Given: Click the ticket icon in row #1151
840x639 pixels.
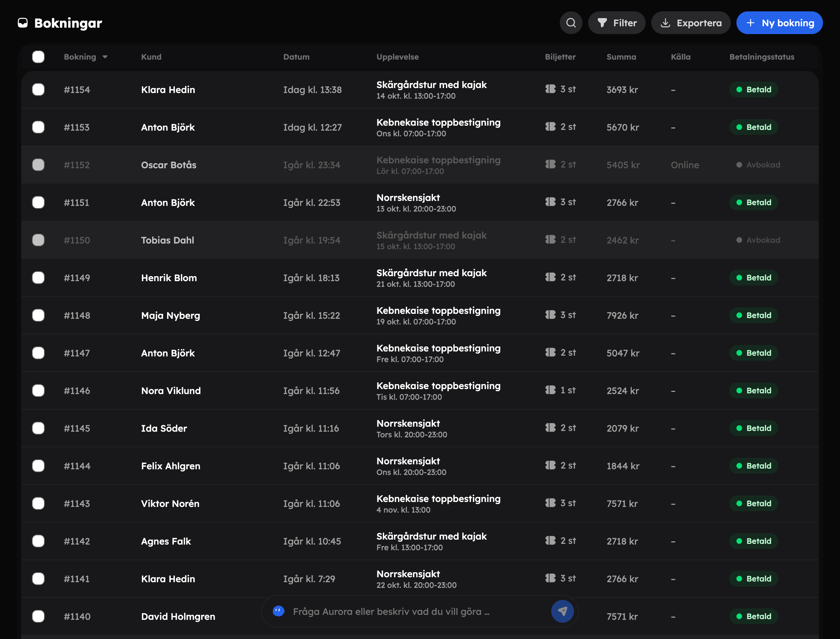Looking at the screenshot, I should pyautogui.click(x=550, y=202).
